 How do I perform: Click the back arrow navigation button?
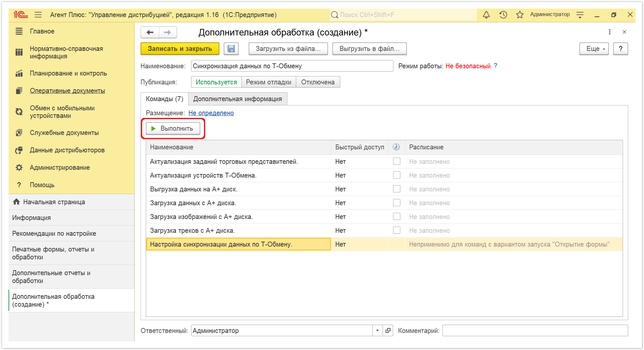pos(150,32)
